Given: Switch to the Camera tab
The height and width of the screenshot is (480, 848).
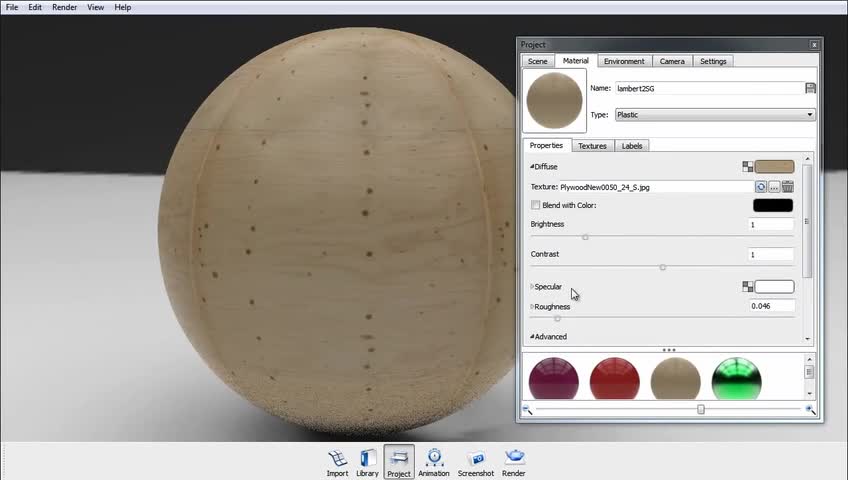Looking at the screenshot, I should point(672,61).
